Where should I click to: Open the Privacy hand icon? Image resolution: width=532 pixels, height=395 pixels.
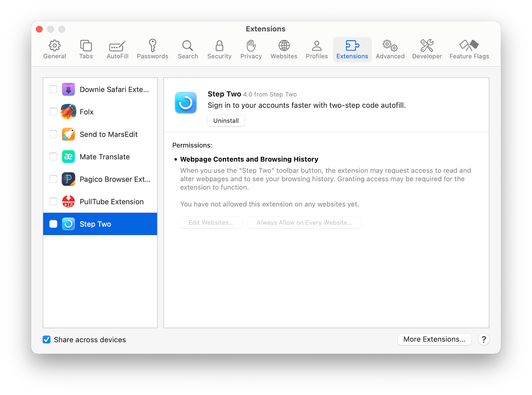251,46
